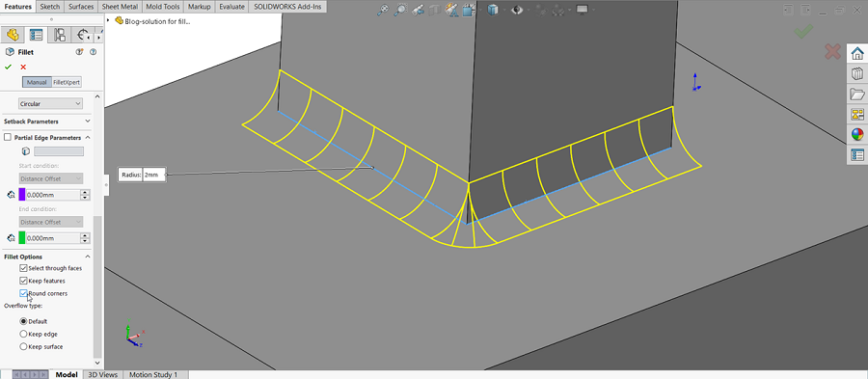Viewport: 868px width, 379px height.
Task: Cancel fillet using small red X icon
Action: click(x=23, y=67)
